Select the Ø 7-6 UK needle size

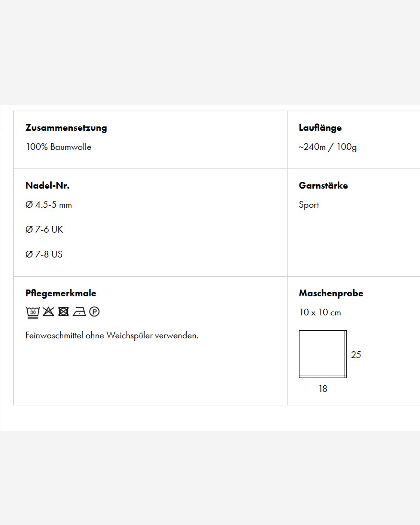[x=44, y=229]
